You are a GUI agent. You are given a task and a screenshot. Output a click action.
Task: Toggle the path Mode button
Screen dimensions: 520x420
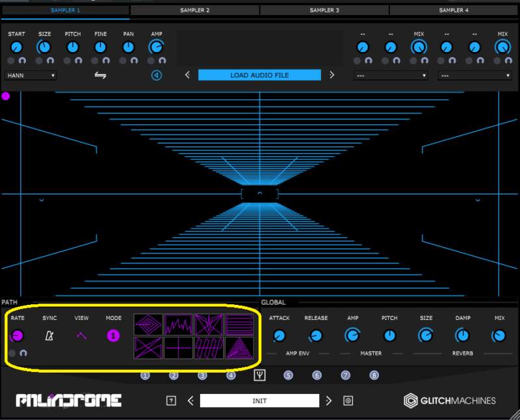coord(113,335)
